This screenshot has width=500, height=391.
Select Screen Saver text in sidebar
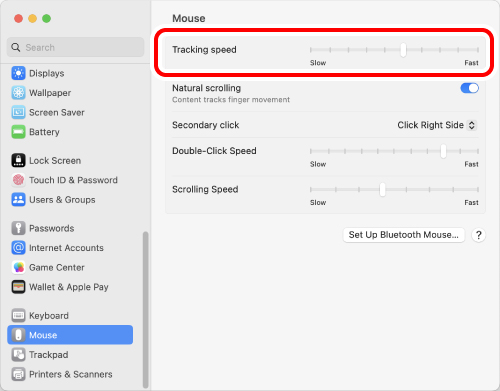(57, 112)
